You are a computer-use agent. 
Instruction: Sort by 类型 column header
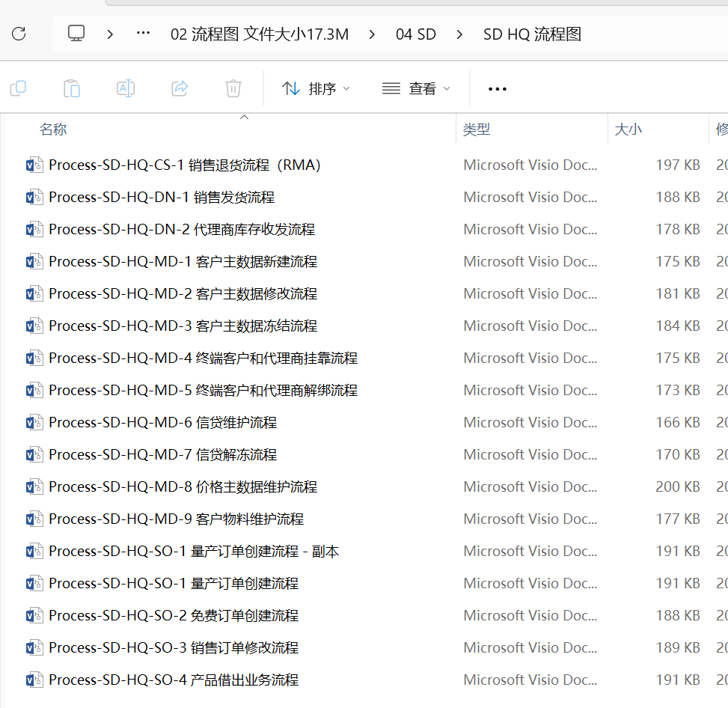[477, 129]
